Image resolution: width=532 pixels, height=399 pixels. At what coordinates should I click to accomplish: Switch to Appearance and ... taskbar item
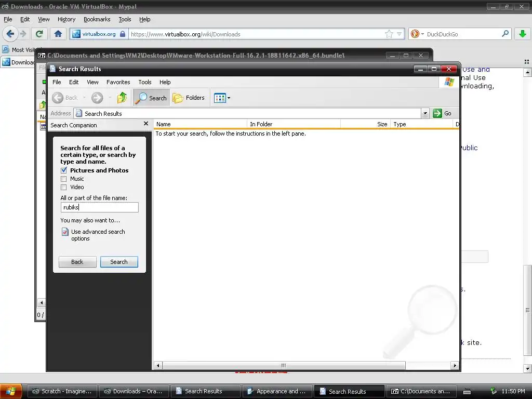pyautogui.click(x=277, y=391)
